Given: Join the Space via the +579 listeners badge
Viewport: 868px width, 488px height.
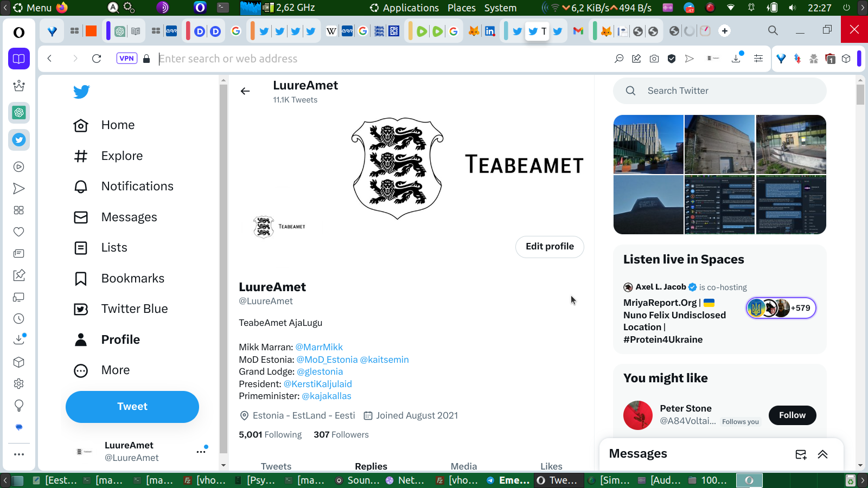Looking at the screenshot, I should click(x=781, y=308).
